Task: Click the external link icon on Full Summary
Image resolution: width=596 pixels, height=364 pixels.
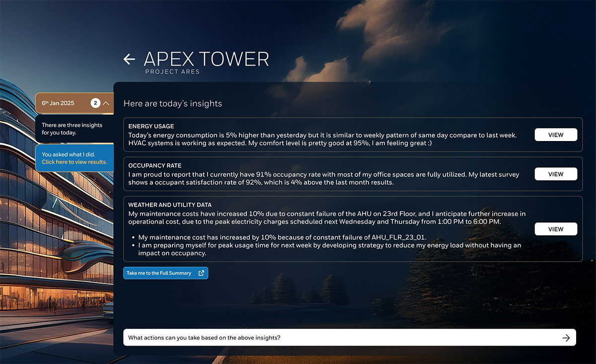Action: [201, 273]
